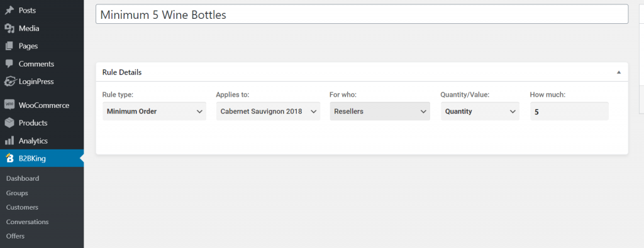Click the Comments speech bubble icon
The image size is (644, 248).
9,64
